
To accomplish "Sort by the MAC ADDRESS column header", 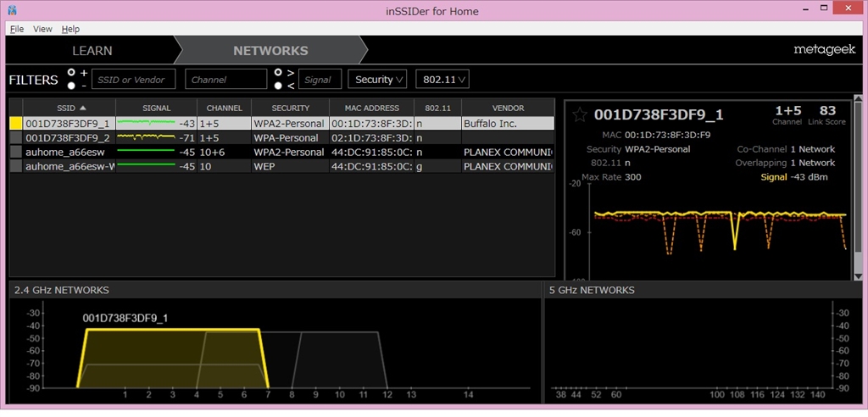I will point(371,108).
